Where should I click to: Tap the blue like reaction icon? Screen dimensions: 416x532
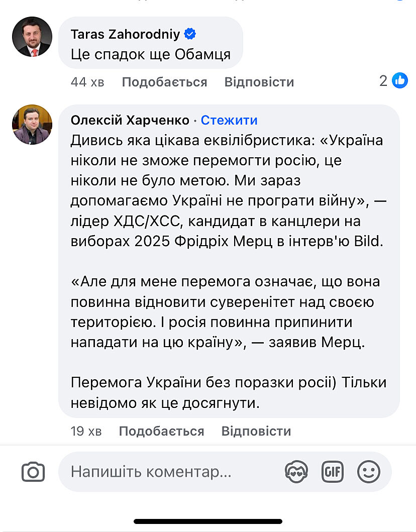pos(400,80)
